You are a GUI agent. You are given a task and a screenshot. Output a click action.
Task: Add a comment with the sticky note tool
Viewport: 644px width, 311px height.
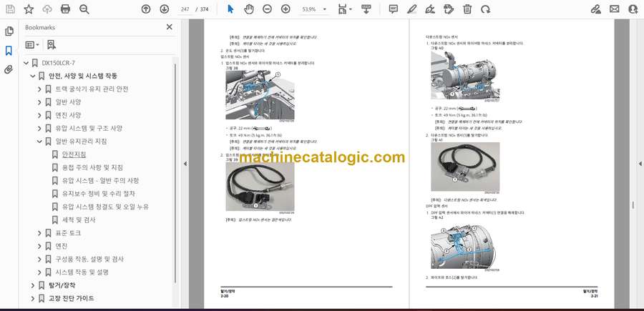(x=394, y=9)
